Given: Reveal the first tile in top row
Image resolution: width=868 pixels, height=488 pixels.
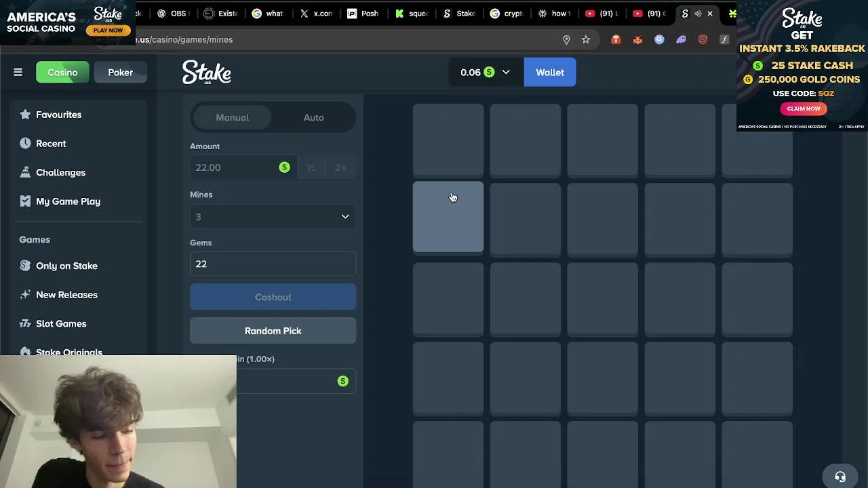Looking at the screenshot, I should [448, 140].
